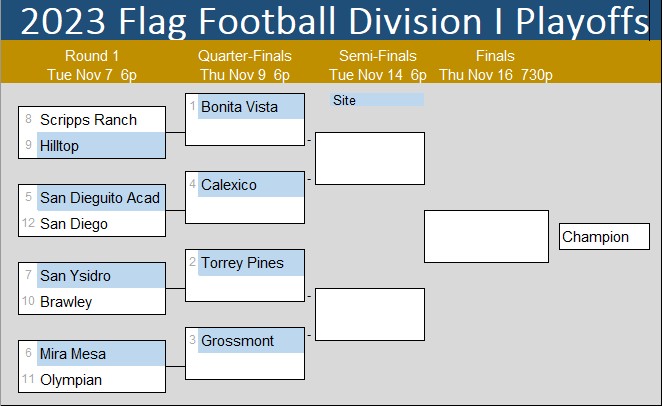
Task: Click the Scripps Ranch team cell
Action: 99,120
